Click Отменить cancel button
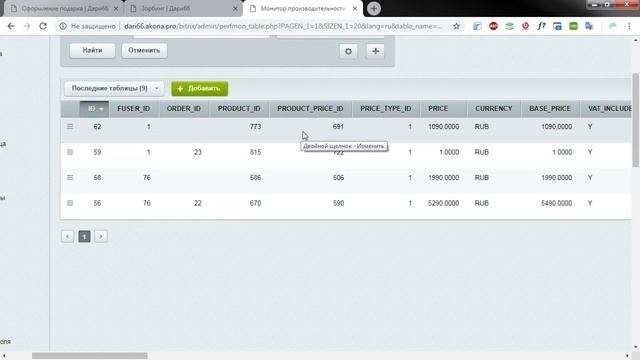This screenshot has height=360, width=640. pyautogui.click(x=144, y=51)
